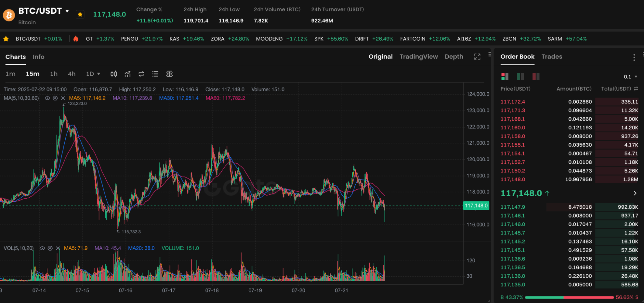Show sell orders only view
The height and width of the screenshot is (303, 644).
pos(536,76)
